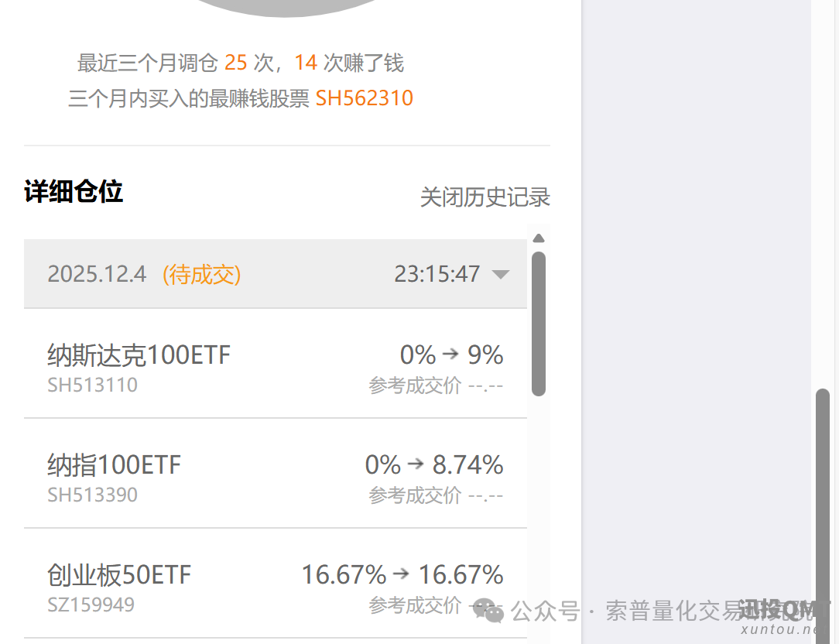
Task: Click the 23:15:47 timestamp
Action: [437, 274]
